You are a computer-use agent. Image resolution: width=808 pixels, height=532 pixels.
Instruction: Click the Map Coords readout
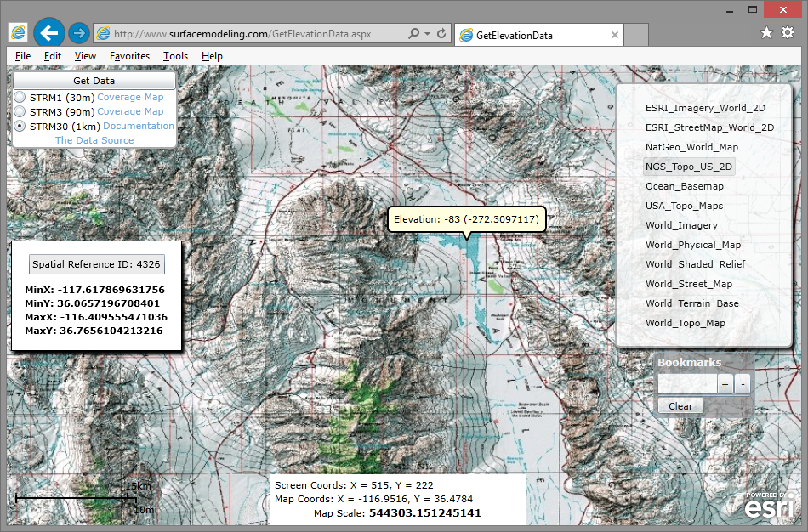[373, 499]
